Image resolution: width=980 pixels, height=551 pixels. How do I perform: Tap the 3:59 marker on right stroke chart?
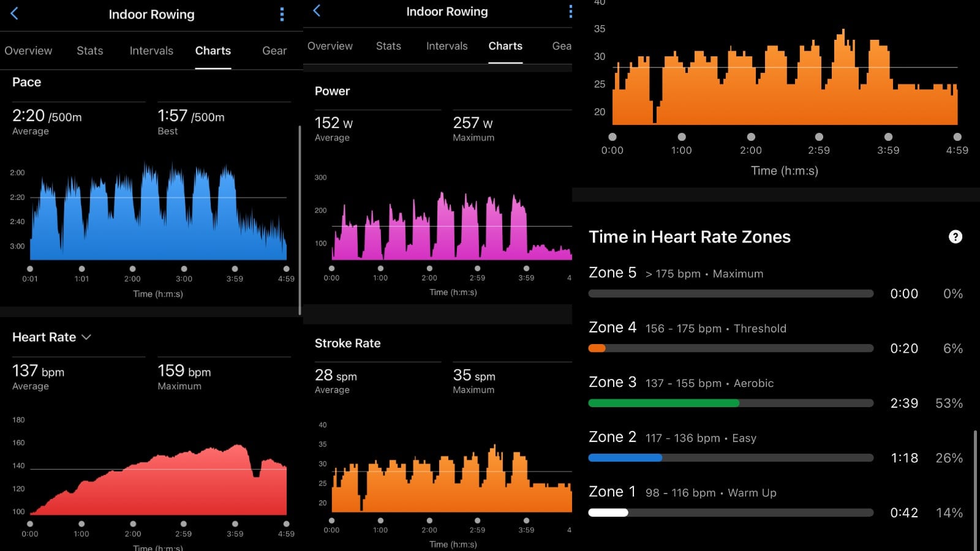coord(888,137)
